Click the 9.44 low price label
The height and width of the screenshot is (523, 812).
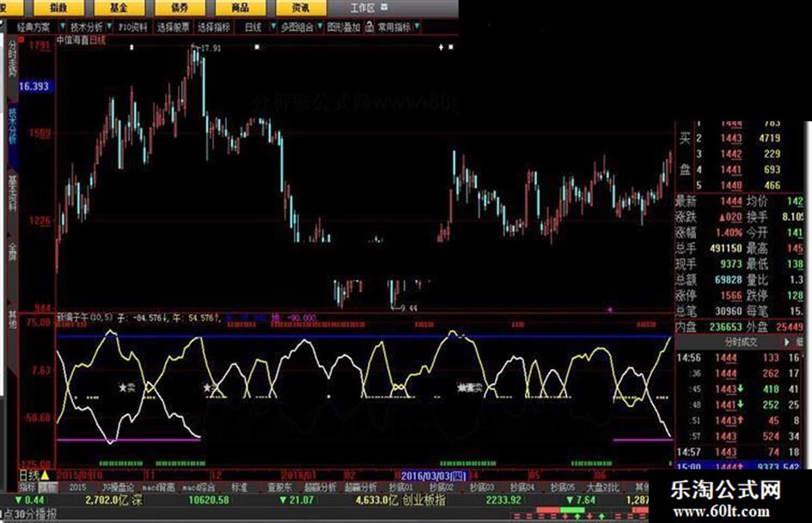409,308
